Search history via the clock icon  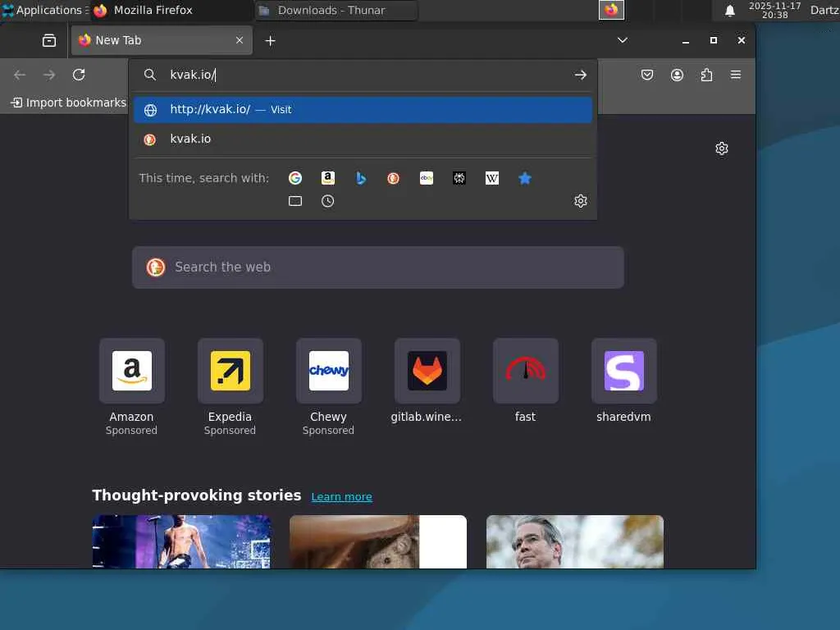(x=328, y=201)
